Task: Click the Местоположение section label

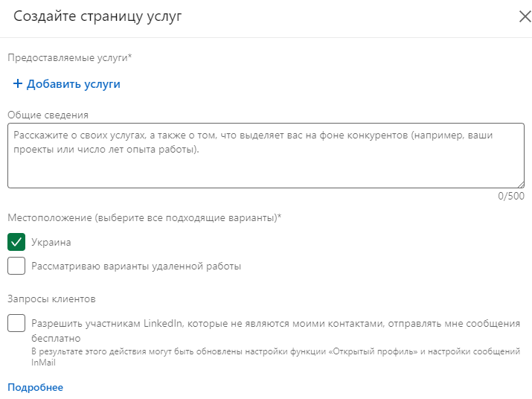Action: point(144,218)
